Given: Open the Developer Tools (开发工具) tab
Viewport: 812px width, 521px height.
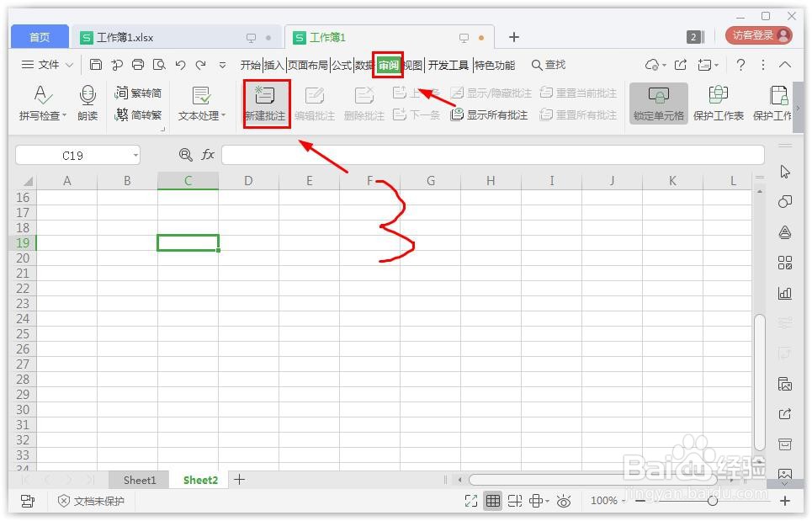Looking at the screenshot, I should pos(448,65).
